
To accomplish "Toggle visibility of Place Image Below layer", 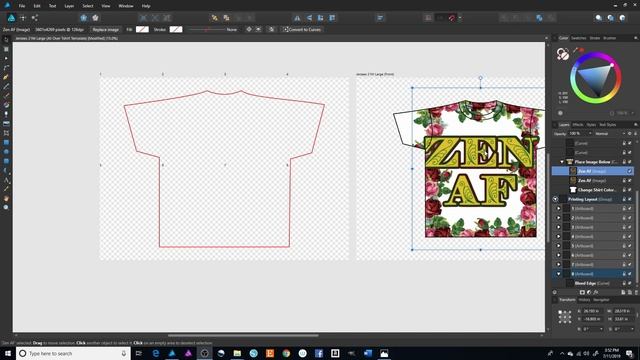I will click(630, 162).
